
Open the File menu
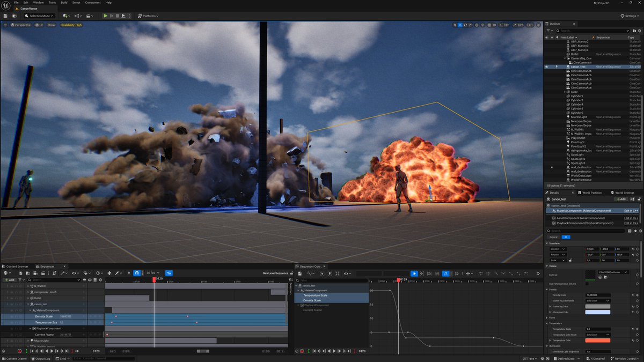pos(16,3)
